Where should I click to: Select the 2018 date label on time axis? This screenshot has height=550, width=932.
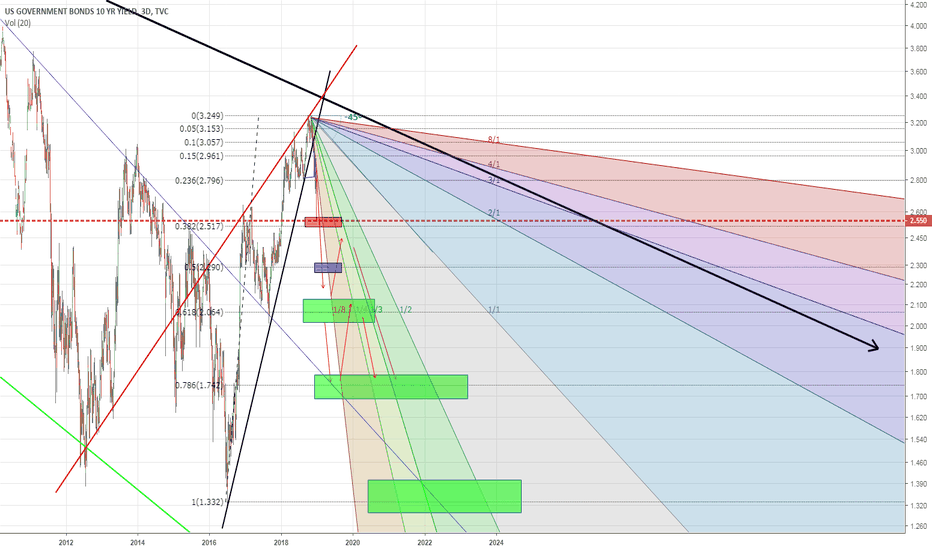pos(281,542)
